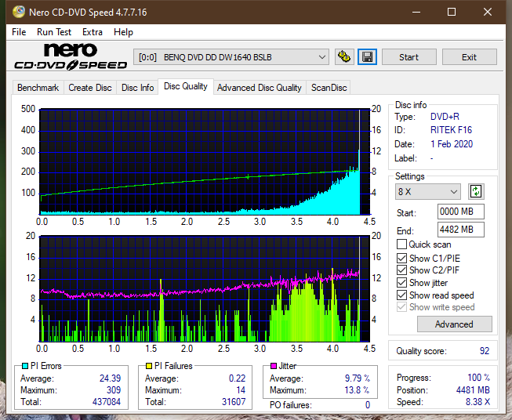The height and width of the screenshot is (420, 512).
Task: Click the PIE error graph area
Action: click(x=205, y=162)
